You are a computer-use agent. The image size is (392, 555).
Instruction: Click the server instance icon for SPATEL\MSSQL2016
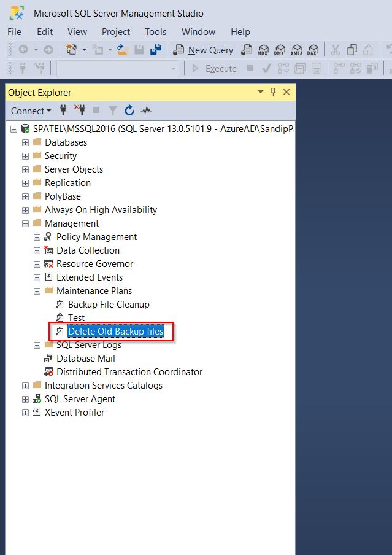click(x=26, y=128)
